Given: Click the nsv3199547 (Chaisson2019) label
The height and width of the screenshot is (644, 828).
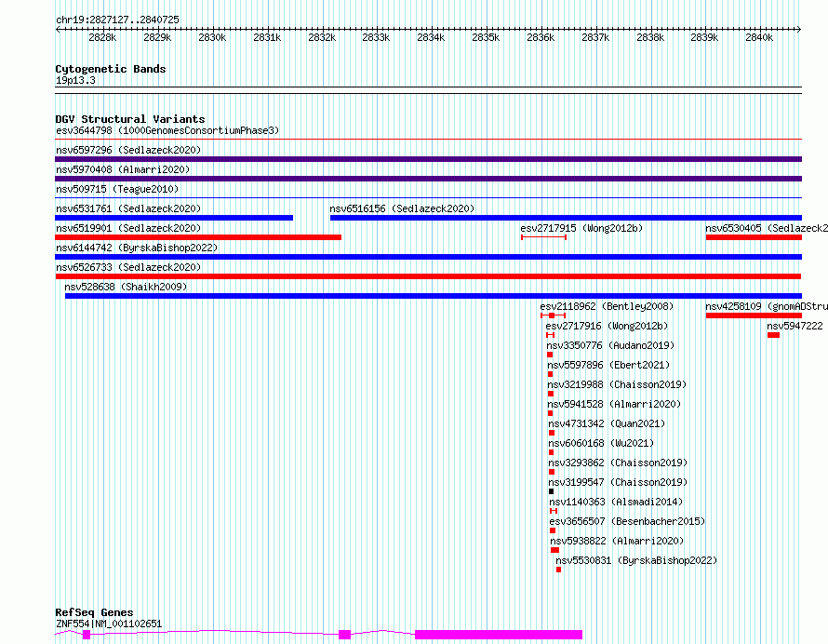Looking at the screenshot, I should (x=618, y=482).
